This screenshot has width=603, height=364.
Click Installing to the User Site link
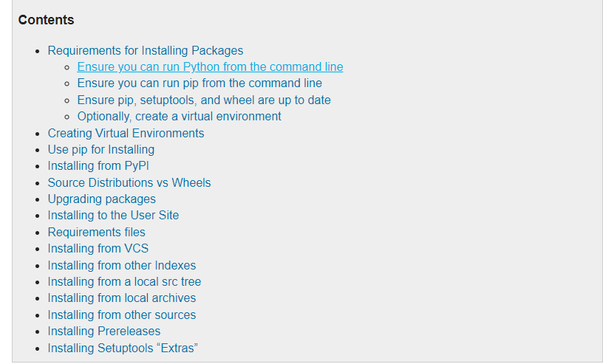pyautogui.click(x=113, y=215)
